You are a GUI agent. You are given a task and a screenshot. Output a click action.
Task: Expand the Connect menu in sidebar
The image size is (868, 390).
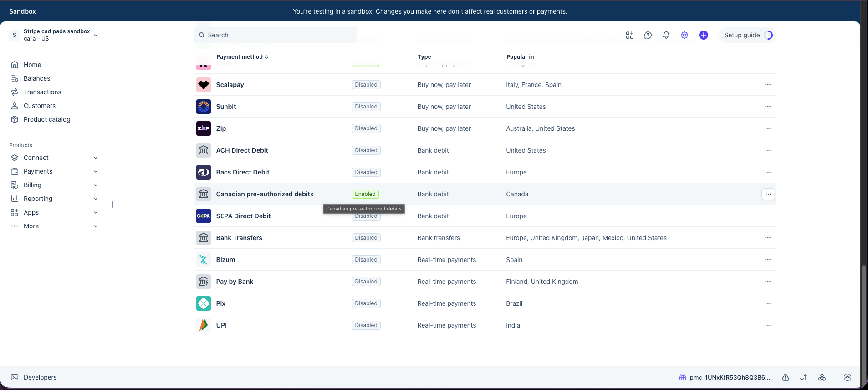54,158
